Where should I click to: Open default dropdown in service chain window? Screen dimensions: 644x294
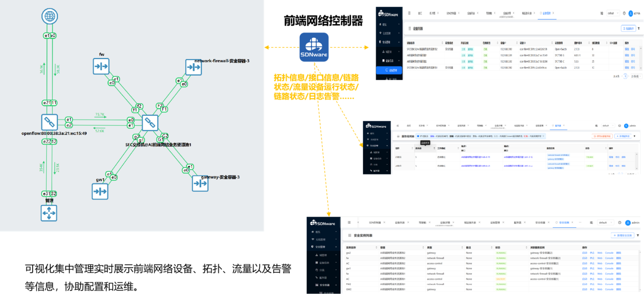608,126
